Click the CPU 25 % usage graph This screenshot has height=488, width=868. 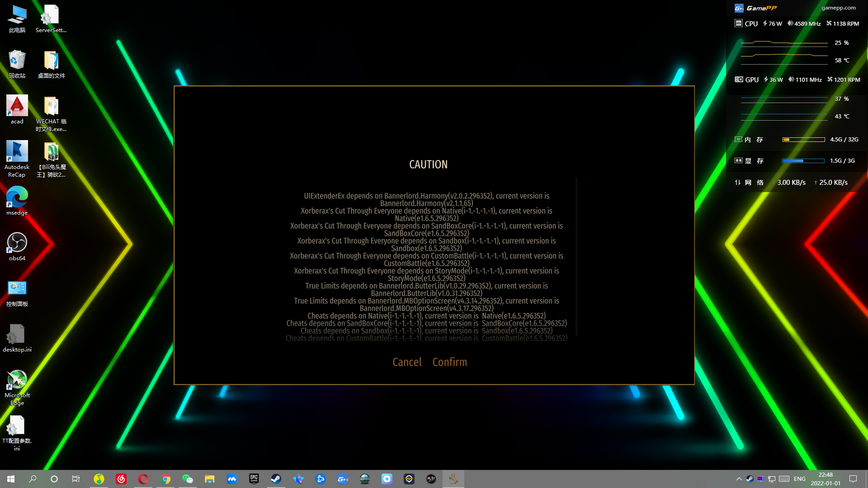pos(784,43)
